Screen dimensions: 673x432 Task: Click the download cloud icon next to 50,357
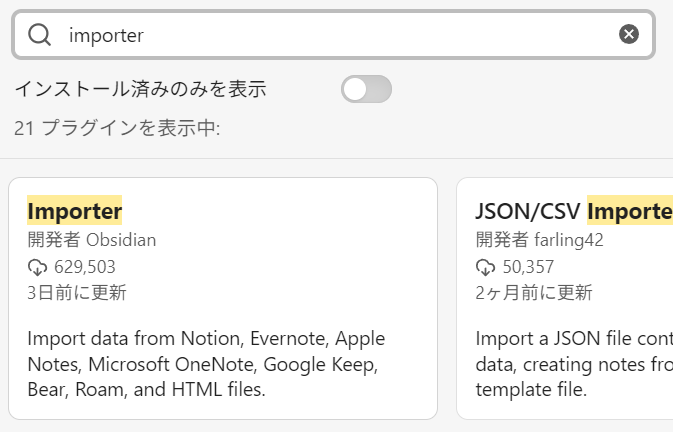(x=485, y=267)
